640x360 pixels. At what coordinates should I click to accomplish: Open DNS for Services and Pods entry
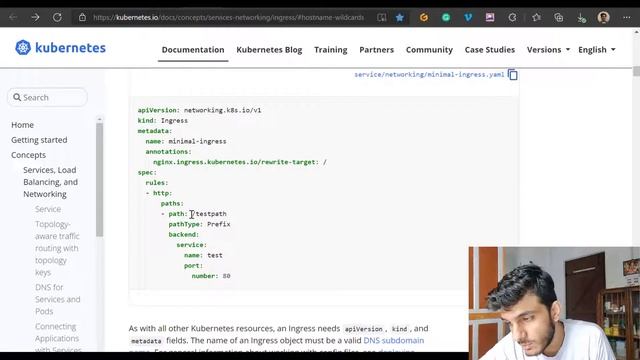pos(58,299)
